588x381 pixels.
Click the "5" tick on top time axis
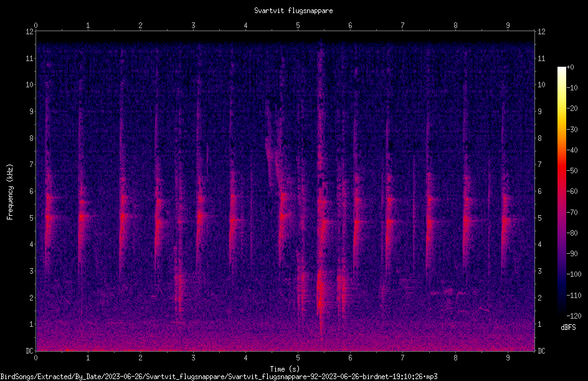298,26
